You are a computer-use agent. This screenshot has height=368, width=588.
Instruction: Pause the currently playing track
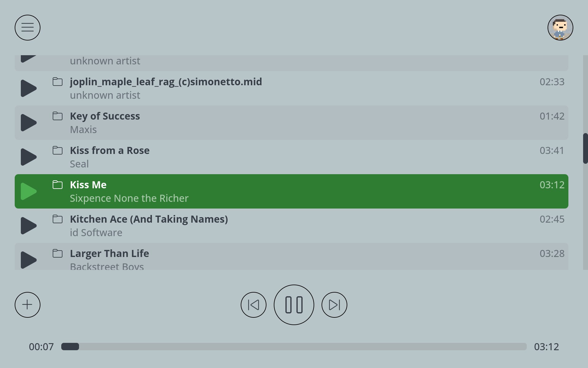pos(294,305)
